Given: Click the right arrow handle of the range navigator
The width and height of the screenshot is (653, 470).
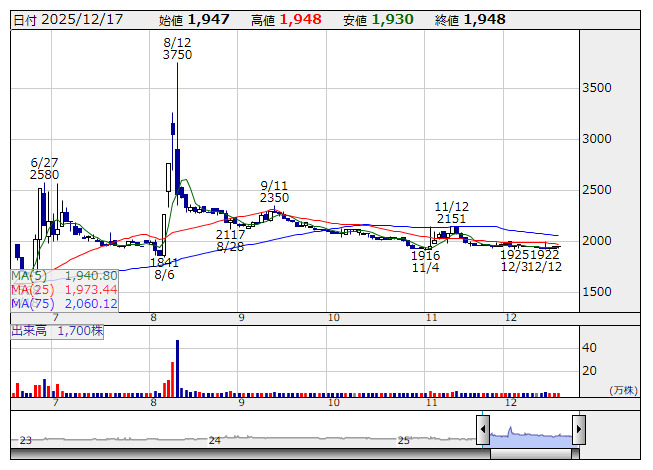Looking at the screenshot, I should click(578, 431).
